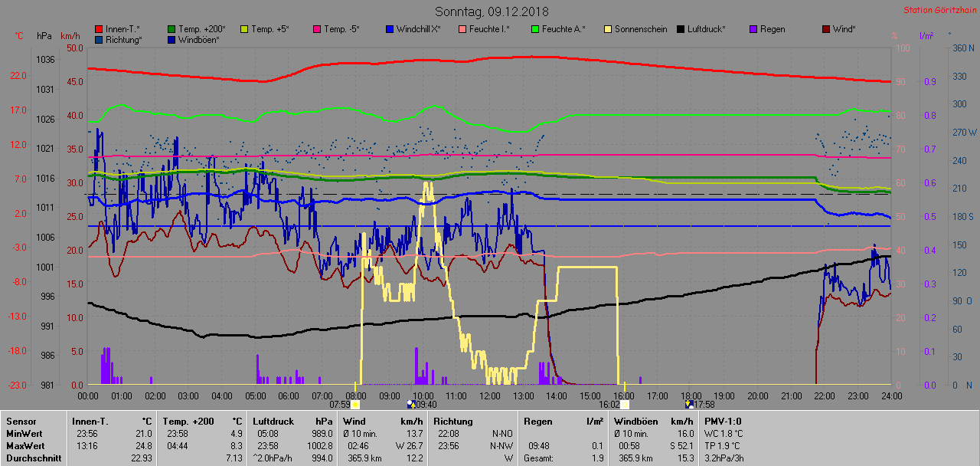
Task: Click the 21:00 time axis label
Action: (791, 395)
